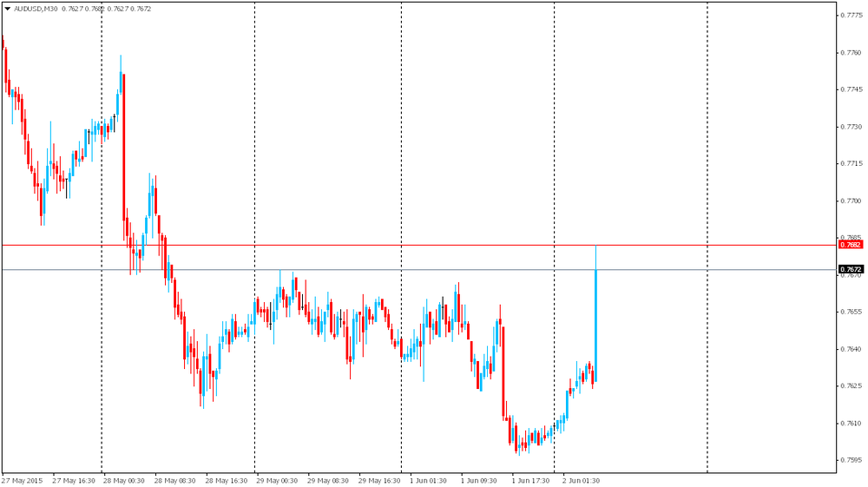
Task: Select the red 0.7682 price level label
Action: pyautogui.click(x=851, y=245)
